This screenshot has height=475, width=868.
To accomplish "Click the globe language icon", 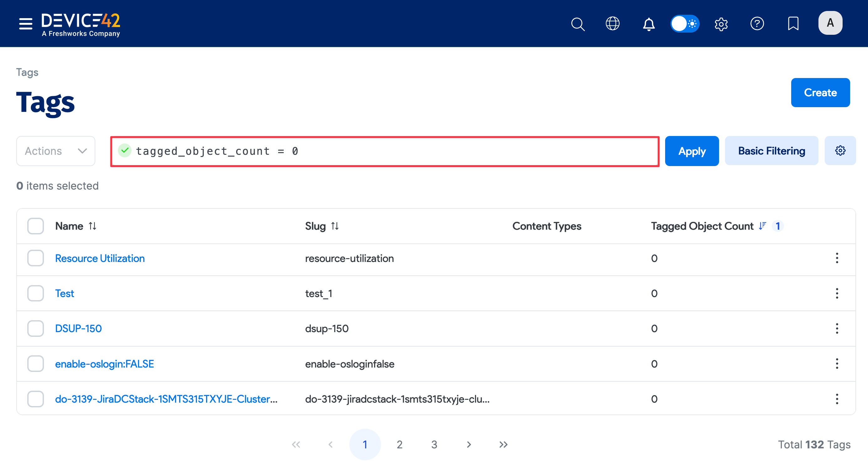I will 613,23.
